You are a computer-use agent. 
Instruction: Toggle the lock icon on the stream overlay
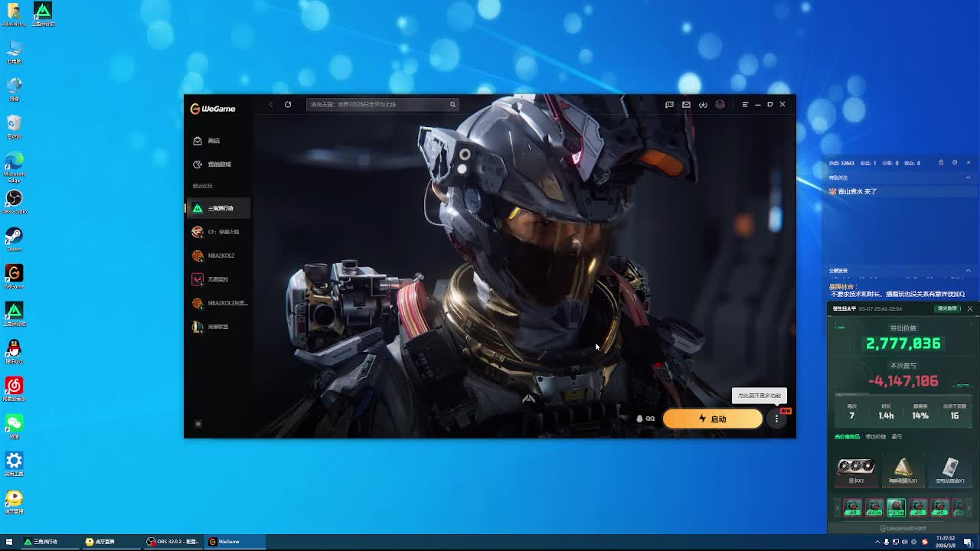(x=941, y=162)
